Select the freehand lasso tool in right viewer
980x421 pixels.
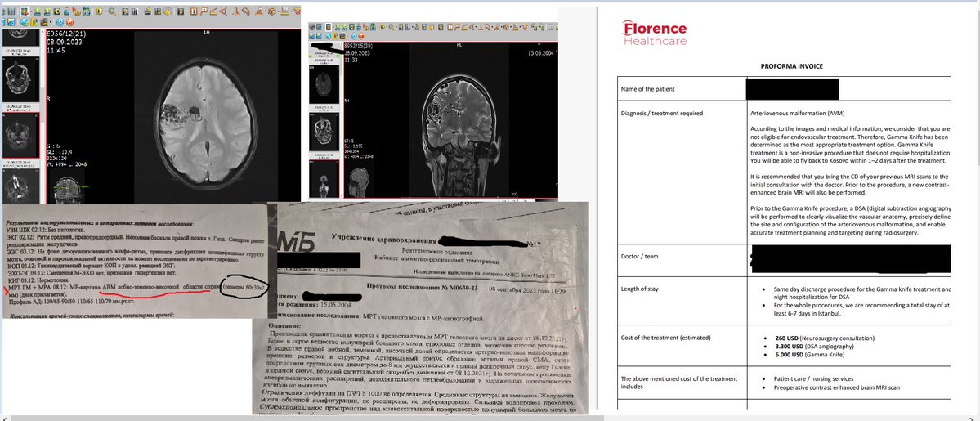[488, 27]
